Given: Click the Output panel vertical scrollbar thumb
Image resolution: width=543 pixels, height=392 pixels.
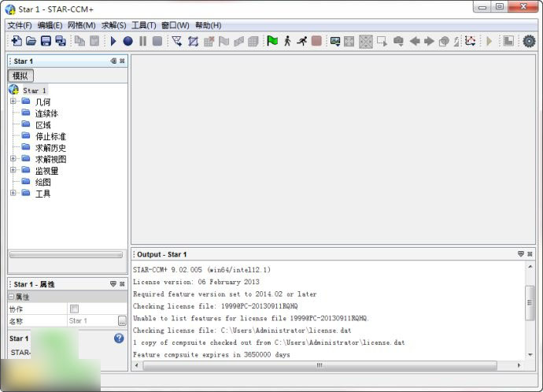Looking at the screenshot, I should click(529, 303).
